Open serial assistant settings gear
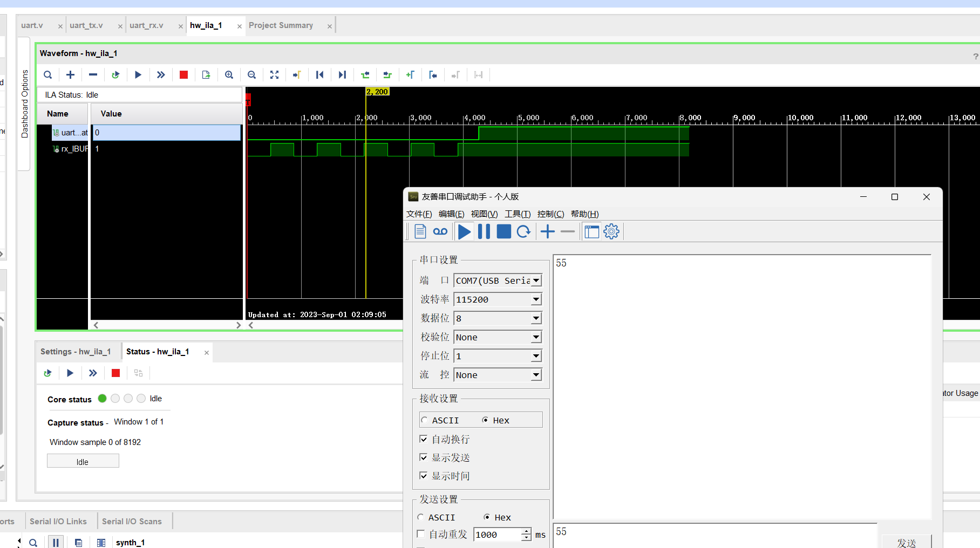This screenshot has width=980, height=548. coord(611,231)
